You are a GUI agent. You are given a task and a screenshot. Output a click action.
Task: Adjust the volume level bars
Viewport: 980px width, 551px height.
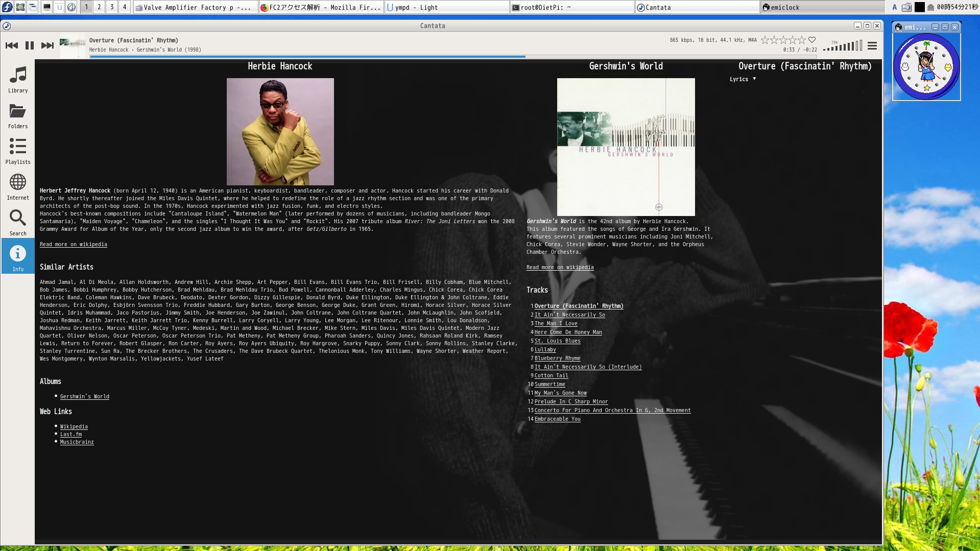pos(843,46)
